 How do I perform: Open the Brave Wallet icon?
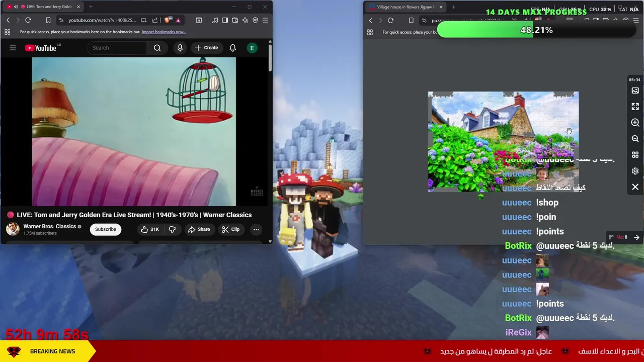pyautogui.click(x=235, y=20)
